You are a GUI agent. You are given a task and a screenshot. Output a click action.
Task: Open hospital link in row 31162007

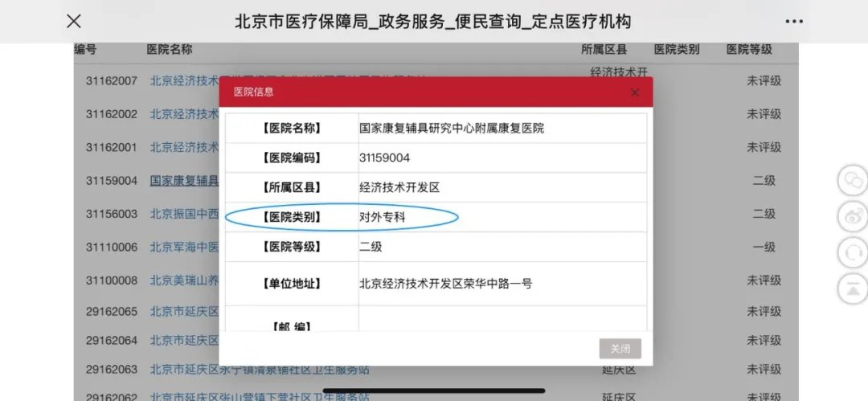pyautogui.click(x=184, y=81)
